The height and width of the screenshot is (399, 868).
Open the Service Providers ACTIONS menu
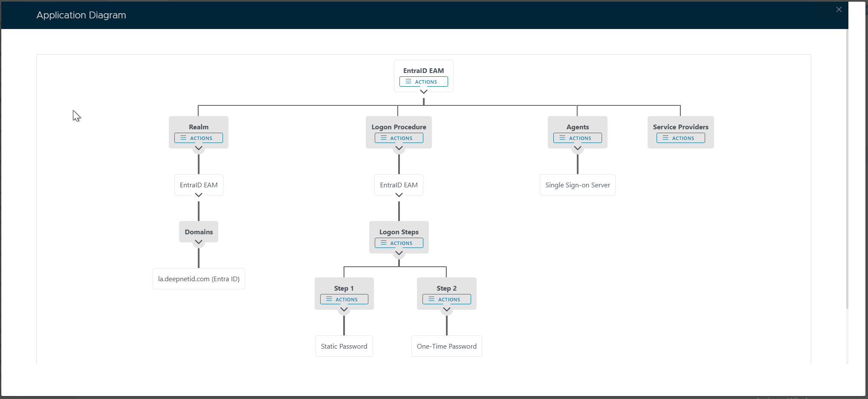point(680,138)
